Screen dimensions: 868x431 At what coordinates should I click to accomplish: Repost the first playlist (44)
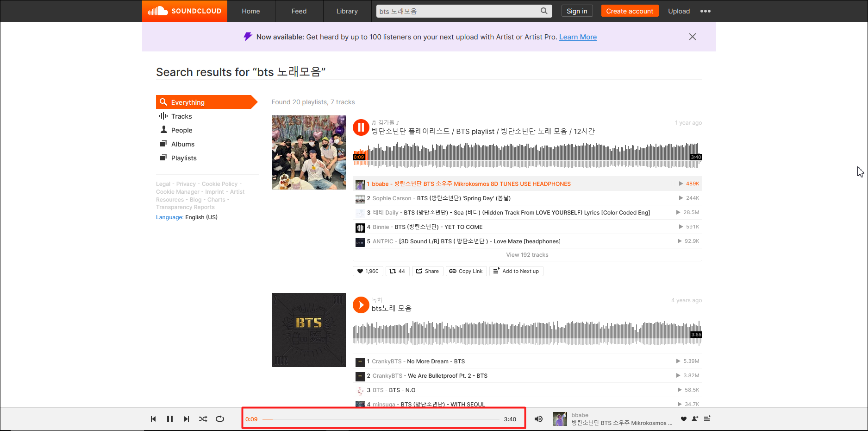tap(397, 271)
